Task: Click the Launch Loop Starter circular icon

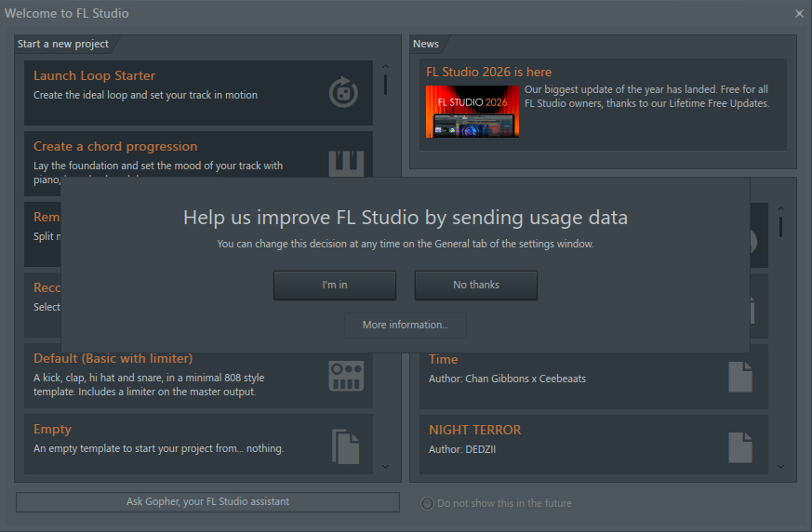Action: (343, 93)
